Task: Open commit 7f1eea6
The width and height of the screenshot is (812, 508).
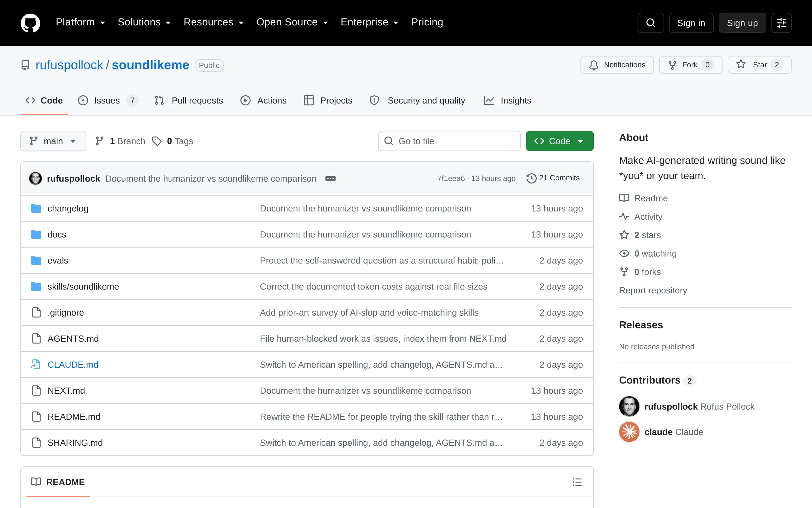Action: [x=451, y=178]
